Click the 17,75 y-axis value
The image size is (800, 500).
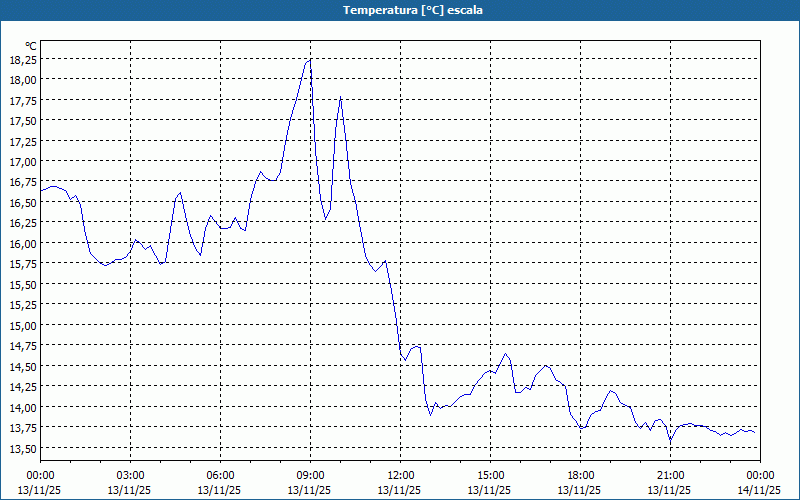tap(22, 101)
